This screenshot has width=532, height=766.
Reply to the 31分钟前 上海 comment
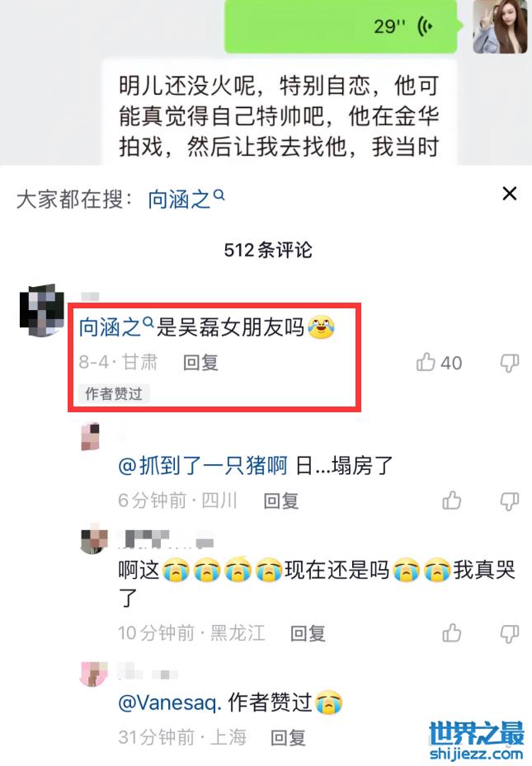click(288, 737)
